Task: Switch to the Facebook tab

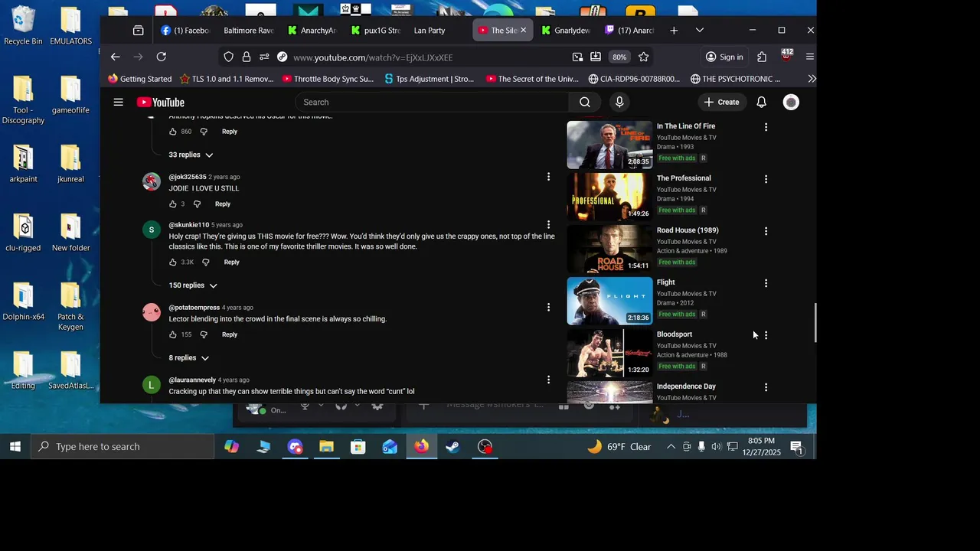Action: (x=185, y=31)
